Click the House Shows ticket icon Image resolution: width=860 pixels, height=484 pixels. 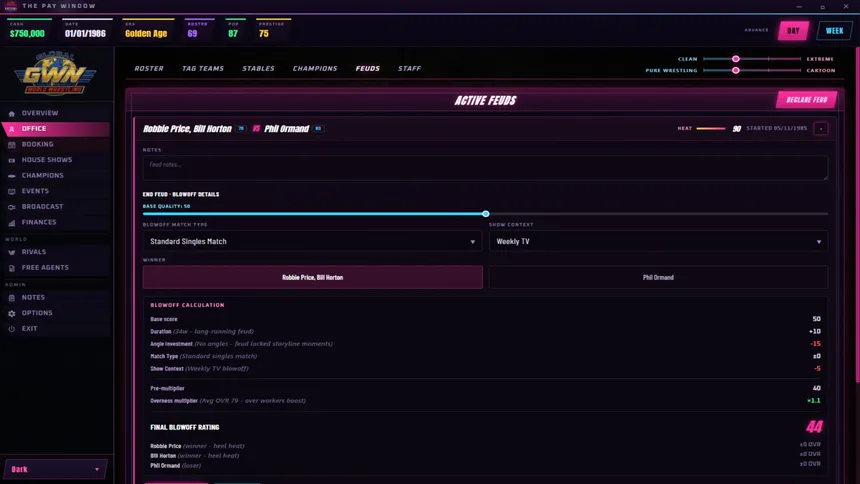point(12,160)
